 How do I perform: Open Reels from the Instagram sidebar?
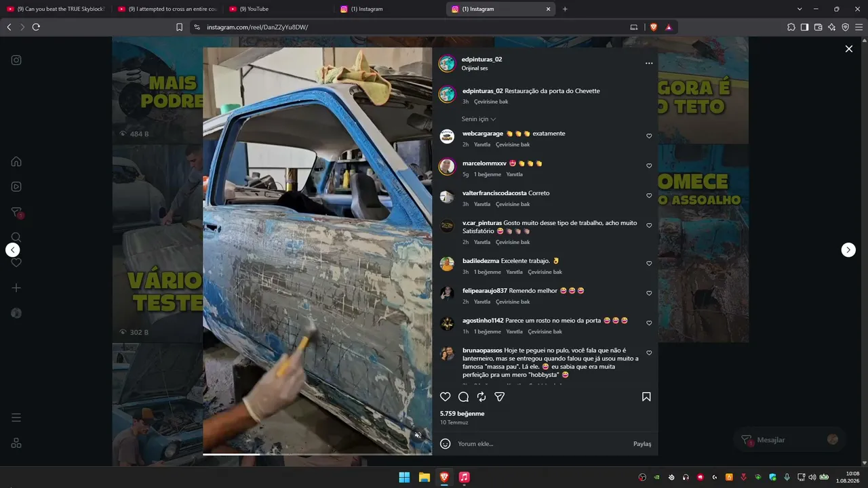pos(16,186)
